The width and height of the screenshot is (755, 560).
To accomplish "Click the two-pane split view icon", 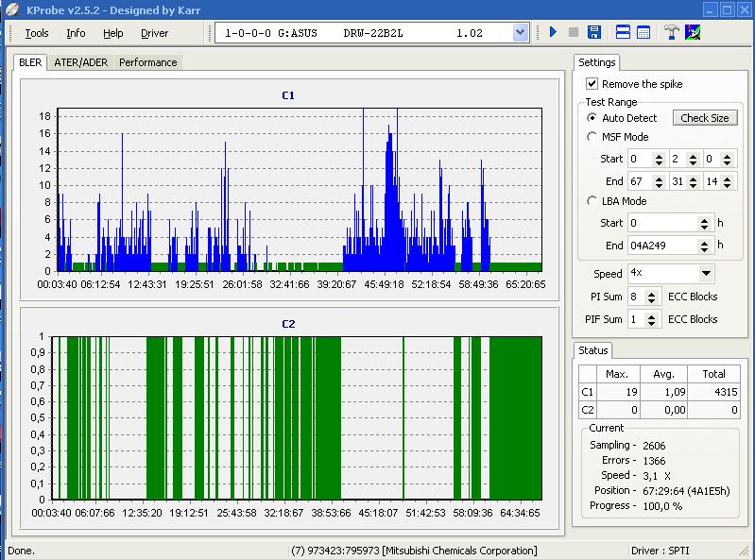I will coord(624,32).
